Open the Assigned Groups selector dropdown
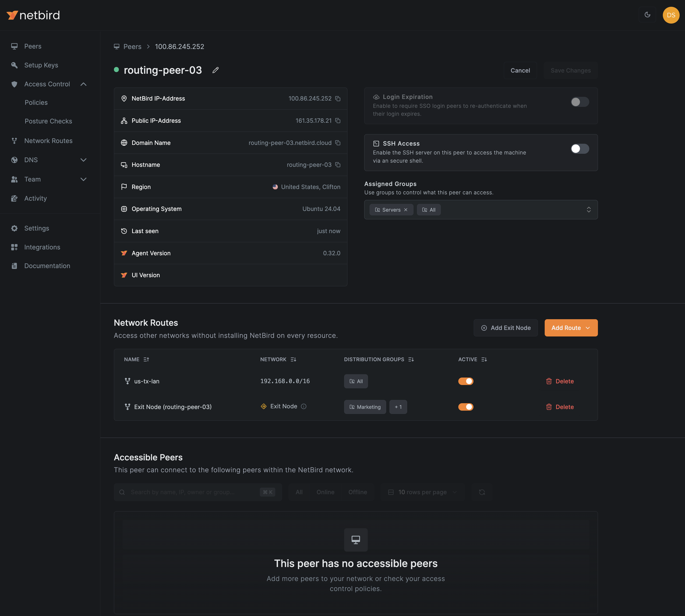The width and height of the screenshot is (685, 616). coord(589,210)
